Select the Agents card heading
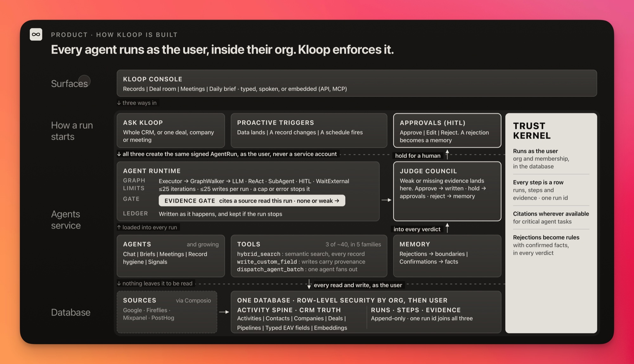 click(x=137, y=244)
